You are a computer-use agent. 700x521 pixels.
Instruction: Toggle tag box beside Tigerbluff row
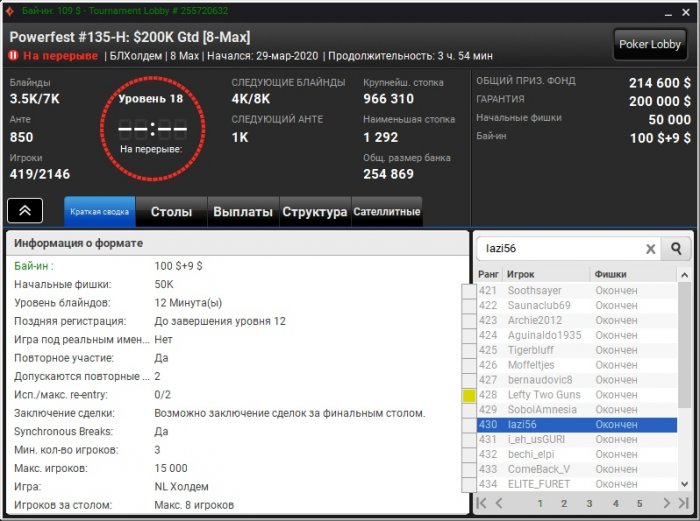(x=469, y=350)
